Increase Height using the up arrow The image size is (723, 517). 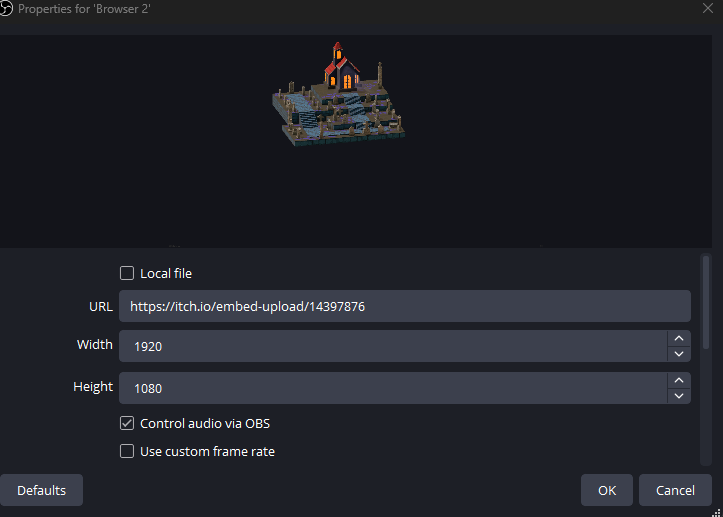tap(679, 380)
